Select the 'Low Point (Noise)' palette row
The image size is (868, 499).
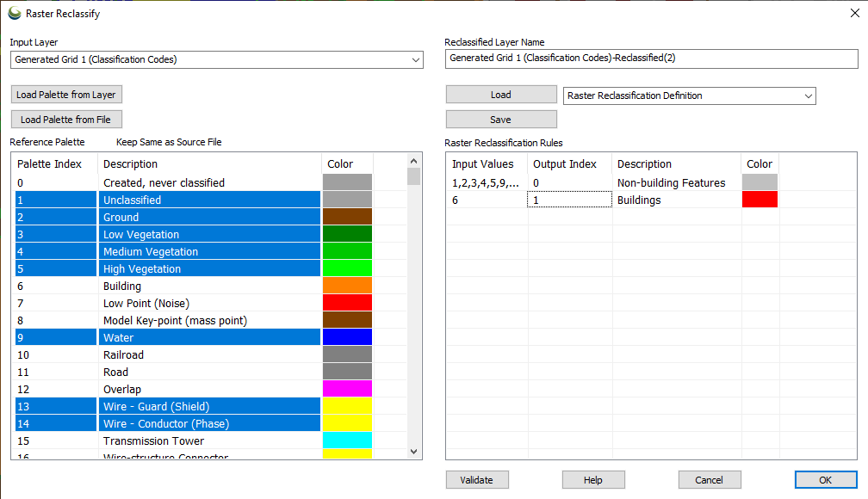coord(194,303)
